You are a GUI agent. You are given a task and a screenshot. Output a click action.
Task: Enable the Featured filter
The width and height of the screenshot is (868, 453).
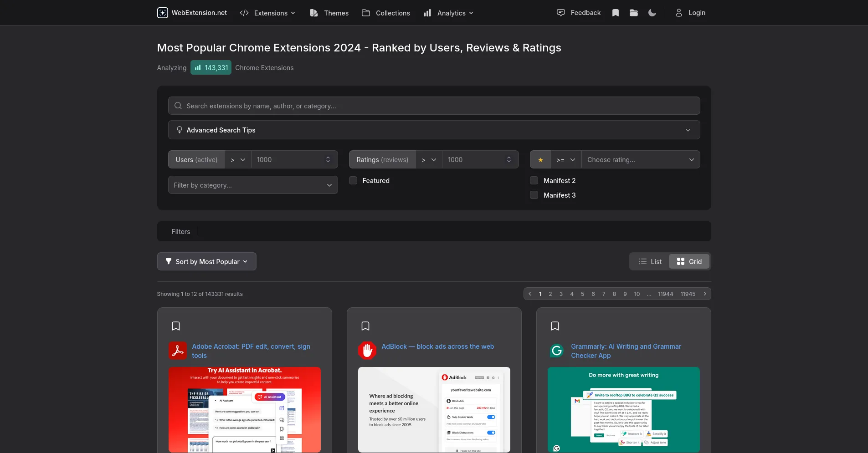tap(353, 180)
